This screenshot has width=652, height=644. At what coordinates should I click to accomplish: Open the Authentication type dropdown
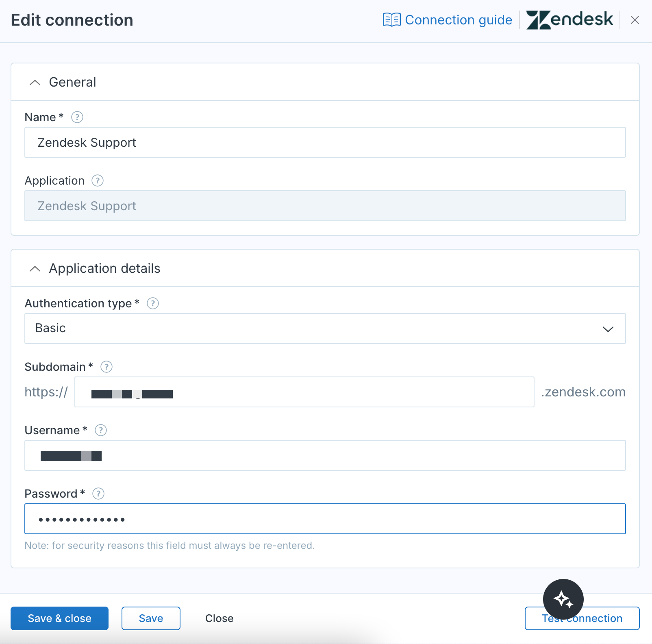click(x=325, y=329)
